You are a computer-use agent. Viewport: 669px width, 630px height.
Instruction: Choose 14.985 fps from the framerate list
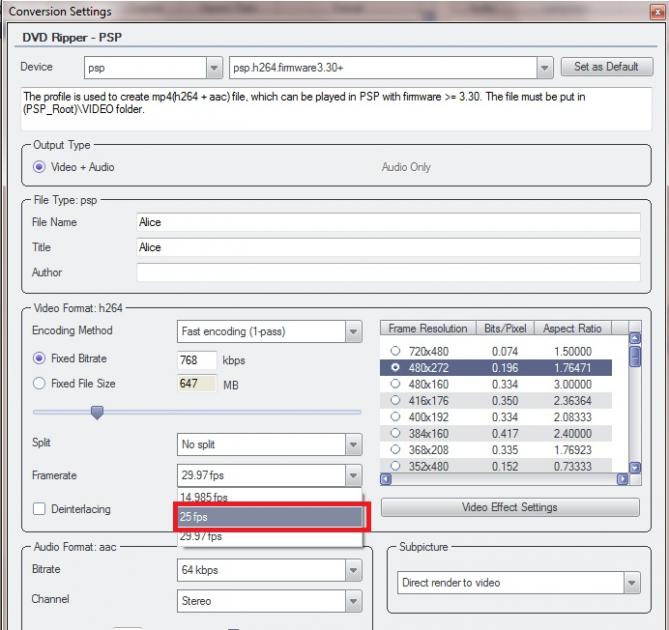[x=267, y=497]
